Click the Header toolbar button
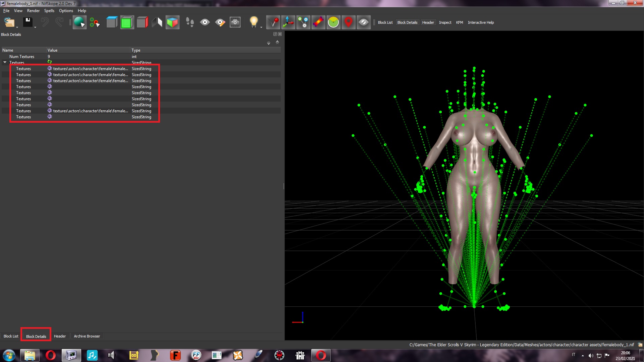The image size is (644, 362). (x=428, y=22)
